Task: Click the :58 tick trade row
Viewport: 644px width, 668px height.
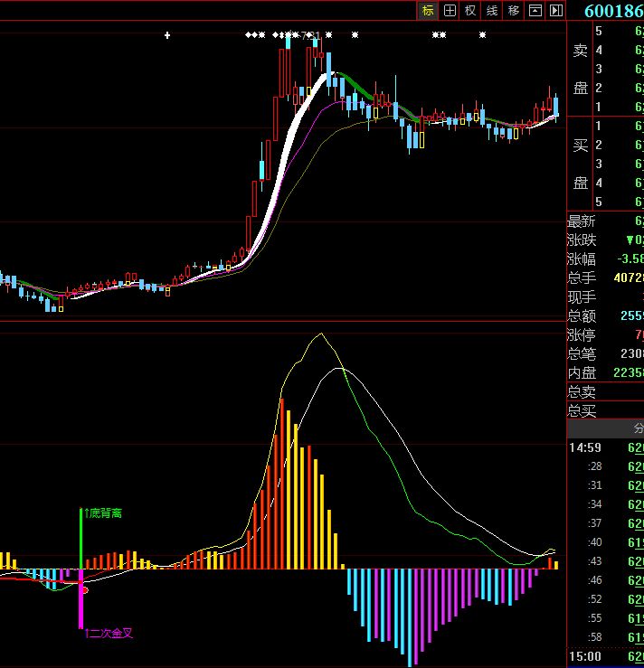Action: click(606, 637)
